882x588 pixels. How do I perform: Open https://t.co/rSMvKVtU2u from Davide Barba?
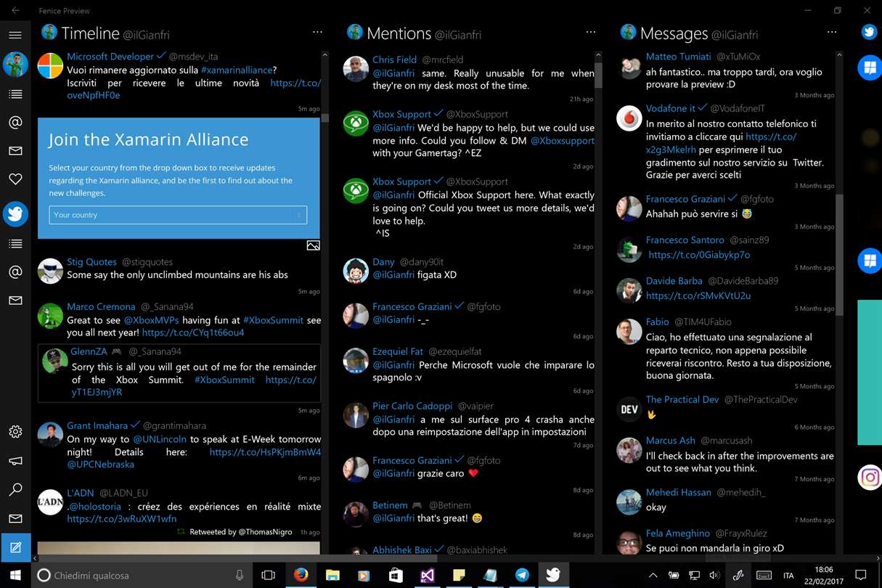(698, 295)
